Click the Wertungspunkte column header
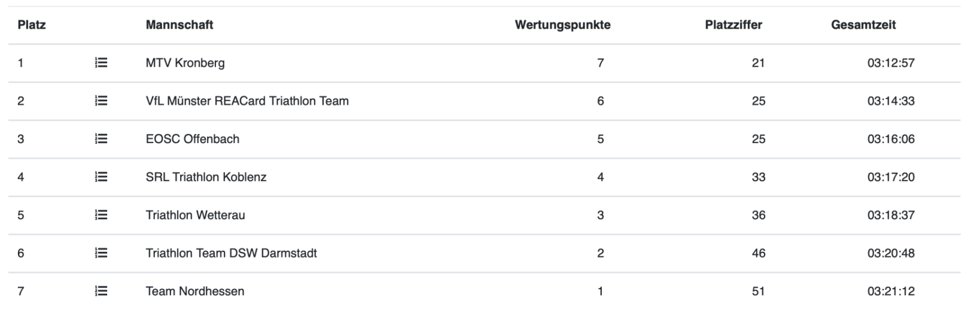980x325 pixels. coord(563,25)
